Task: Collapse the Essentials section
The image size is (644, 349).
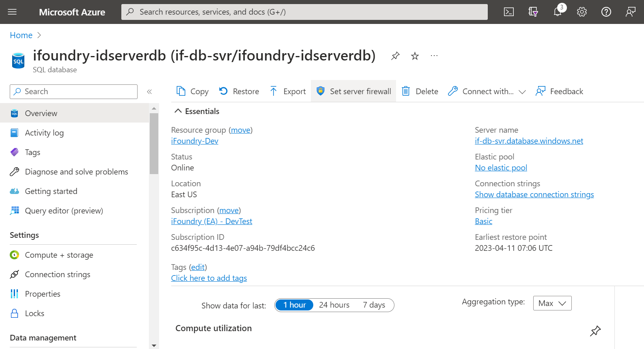Action: pyautogui.click(x=197, y=111)
